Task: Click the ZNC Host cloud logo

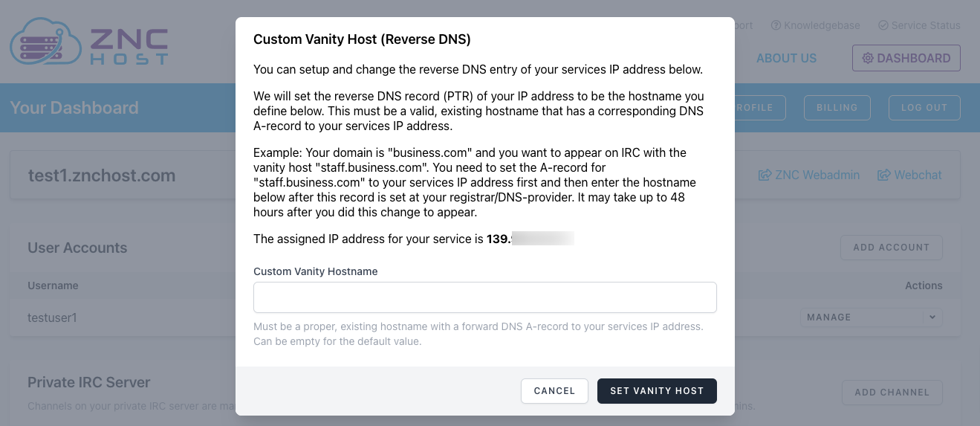Action: (46, 43)
